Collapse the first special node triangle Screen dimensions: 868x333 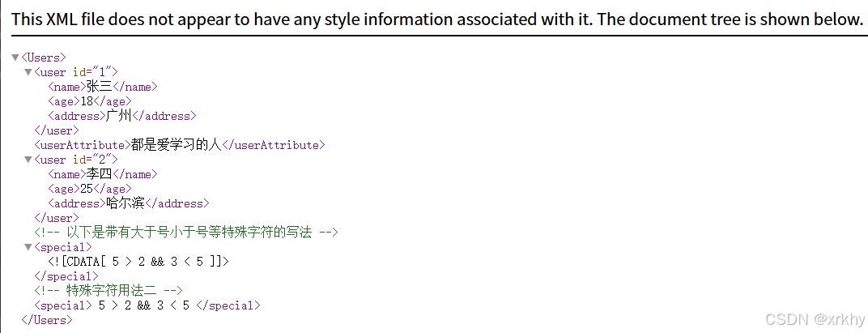coord(28,247)
